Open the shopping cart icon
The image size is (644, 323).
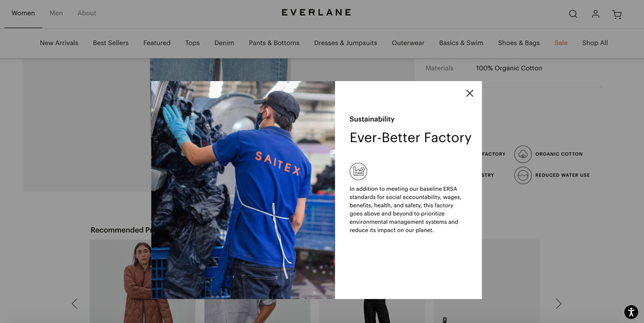tap(616, 15)
